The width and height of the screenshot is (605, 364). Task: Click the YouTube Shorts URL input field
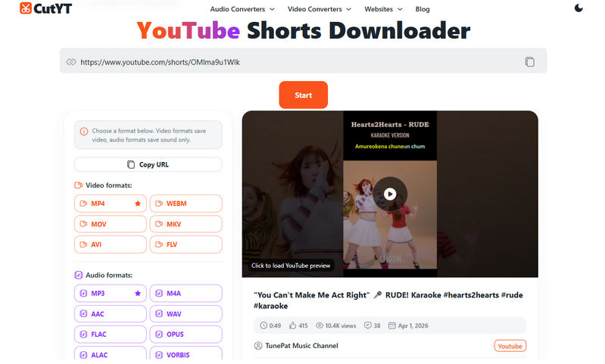(303, 62)
